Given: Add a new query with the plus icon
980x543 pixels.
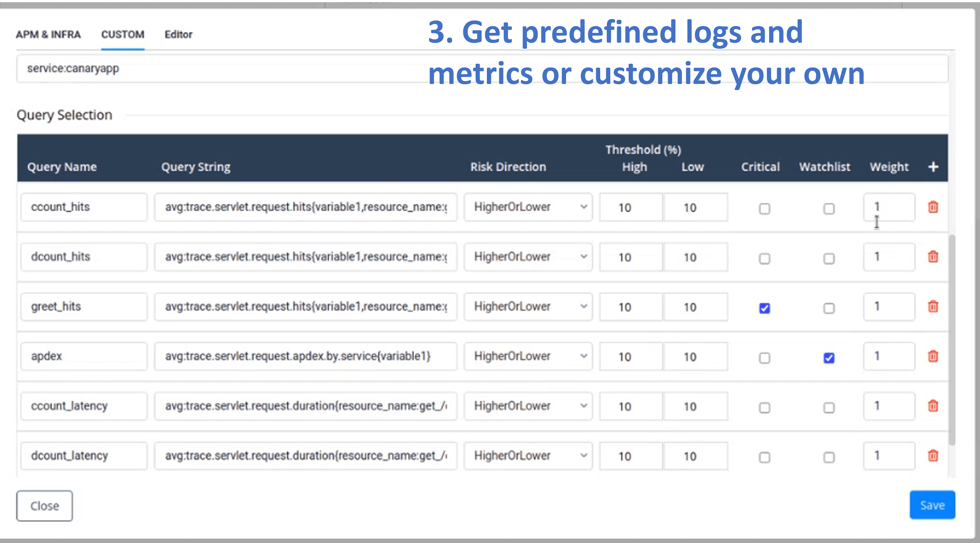Looking at the screenshot, I should tap(933, 167).
